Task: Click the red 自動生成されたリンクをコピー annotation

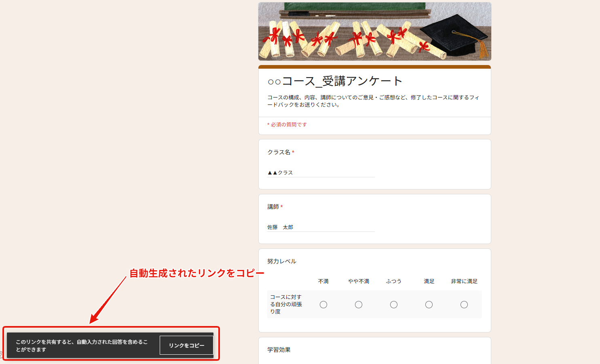Action: 196,273
